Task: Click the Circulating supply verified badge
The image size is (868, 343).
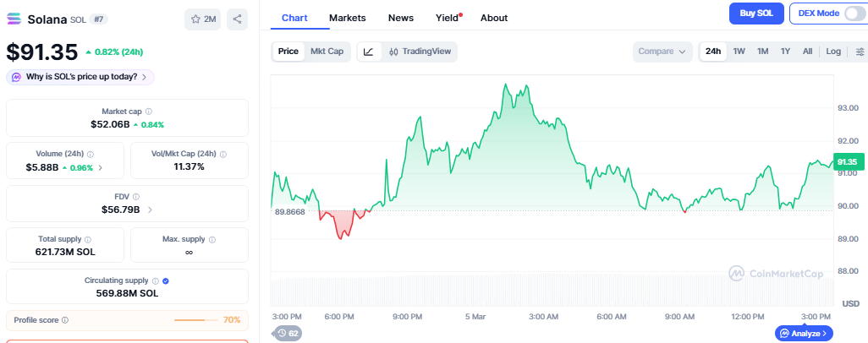Action: [x=165, y=280]
